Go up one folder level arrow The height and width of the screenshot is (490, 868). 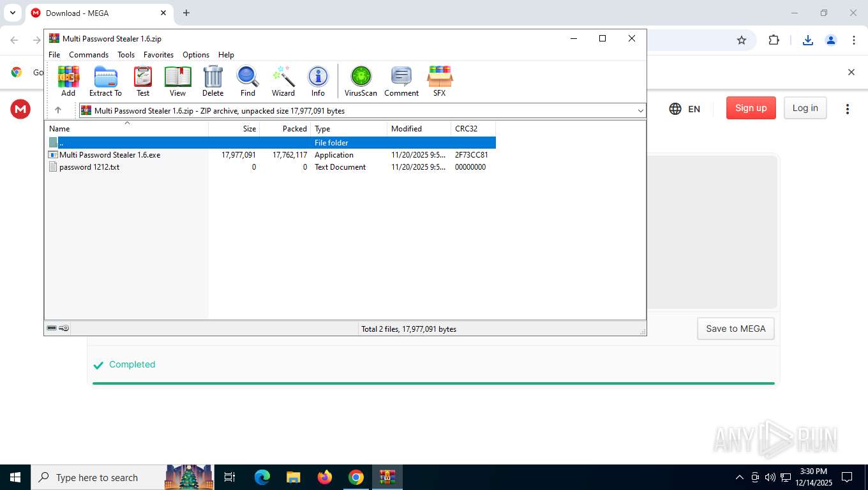[58, 110]
